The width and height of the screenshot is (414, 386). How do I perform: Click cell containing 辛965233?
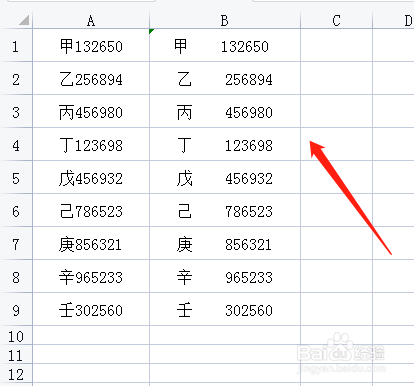point(91,276)
